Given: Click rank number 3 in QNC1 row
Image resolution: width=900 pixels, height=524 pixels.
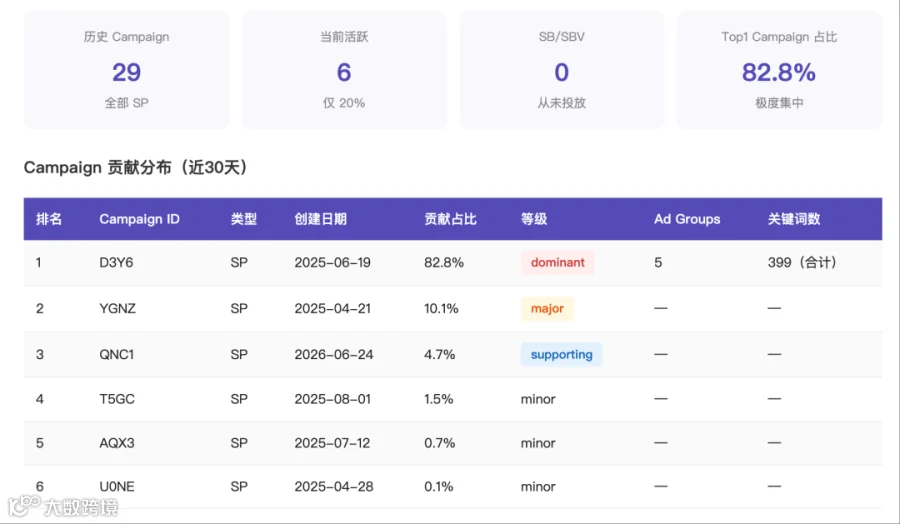Looking at the screenshot, I should coord(40,354).
